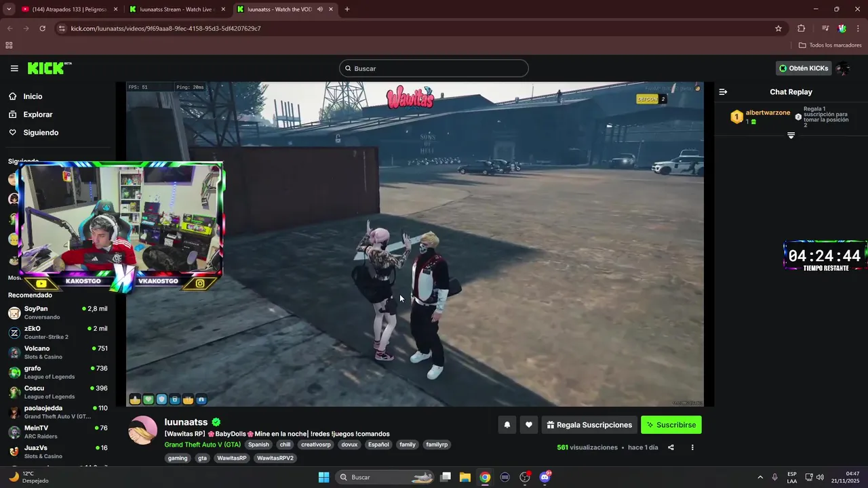This screenshot has height=488, width=868.
Task: Click the address bar URL
Action: tap(165, 28)
